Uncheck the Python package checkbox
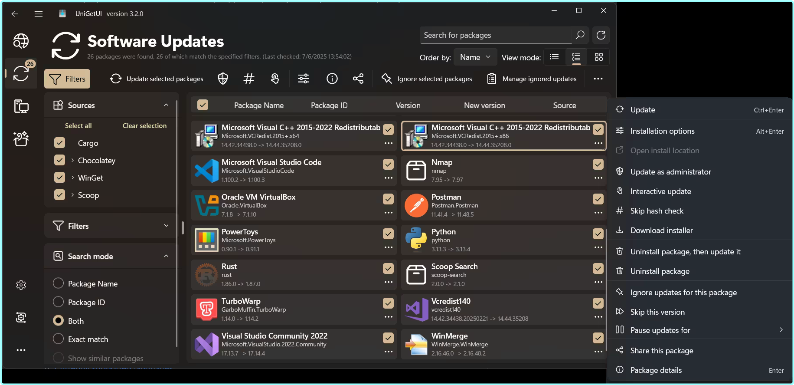794x385 pixels. coord(598,234)
